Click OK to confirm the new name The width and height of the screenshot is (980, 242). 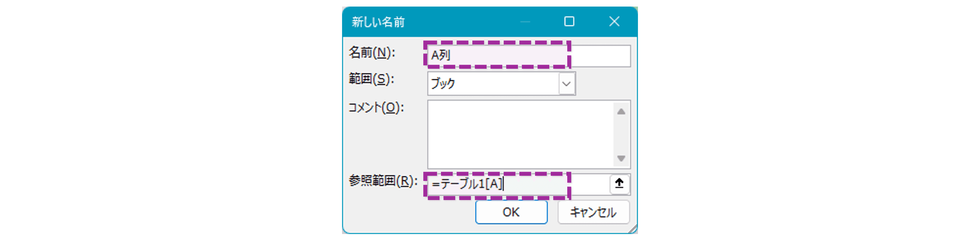tap(511, 213)
